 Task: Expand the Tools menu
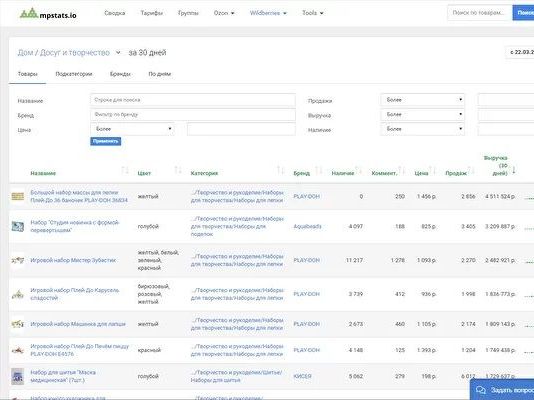coord(313,13)
